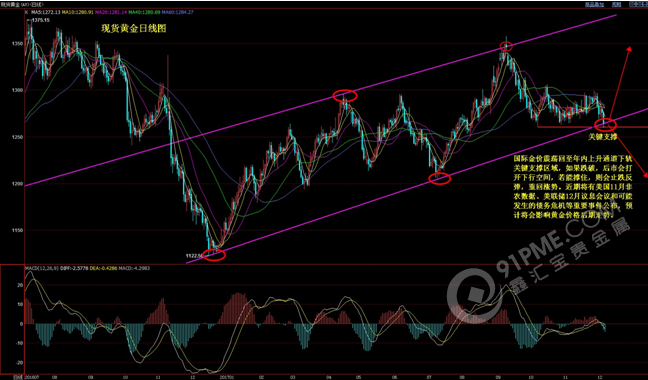Click the 1200 price axis label

pyautogui.click(x=17, y=184)
